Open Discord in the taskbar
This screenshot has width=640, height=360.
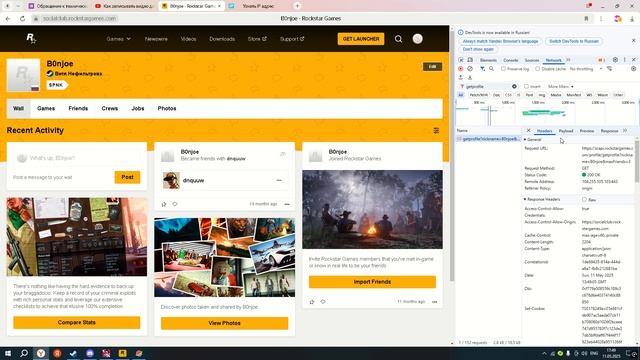pyautogui.click(x=90, y=353)
